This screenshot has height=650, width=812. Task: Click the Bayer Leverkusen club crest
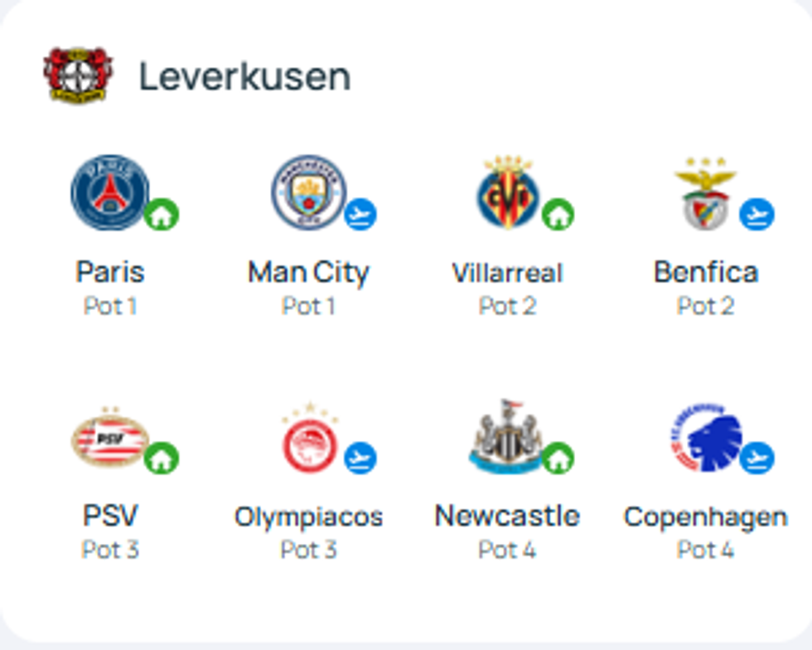pyautogui.click(x=79, y=75)
